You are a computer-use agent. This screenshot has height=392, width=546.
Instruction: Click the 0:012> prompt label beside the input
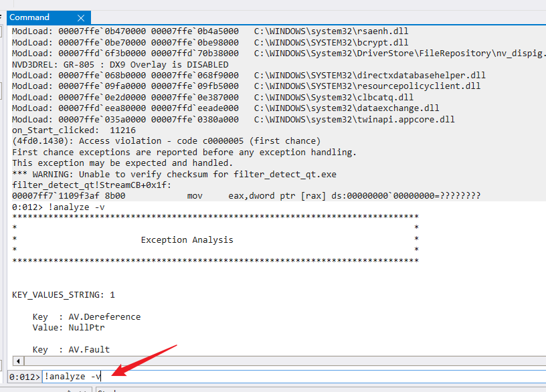(x=24, y=377)
